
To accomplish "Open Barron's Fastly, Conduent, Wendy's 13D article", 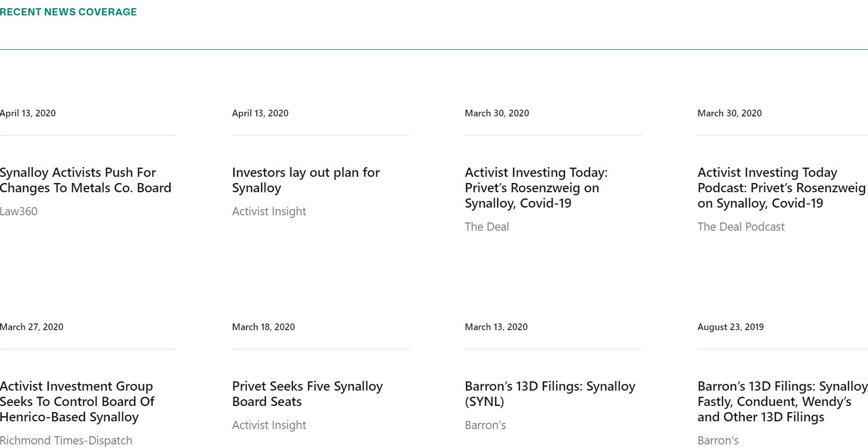I will pyautogui.click(x=782, y=401).
